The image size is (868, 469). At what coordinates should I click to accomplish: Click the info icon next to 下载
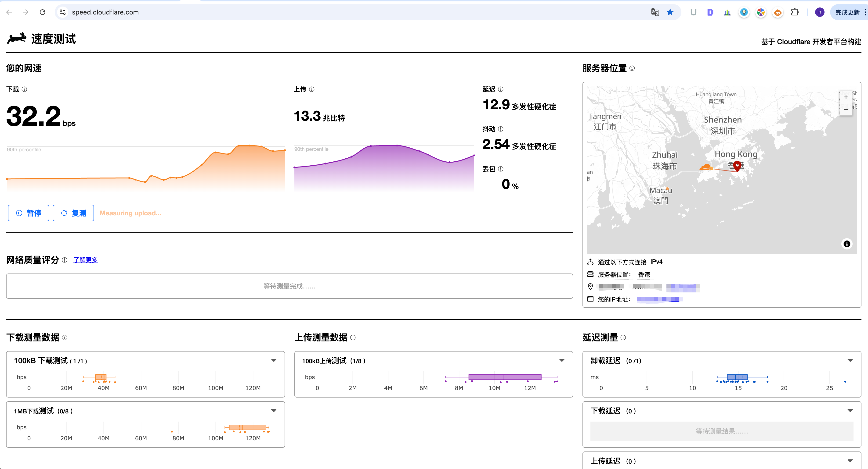[x=24, y=89]
